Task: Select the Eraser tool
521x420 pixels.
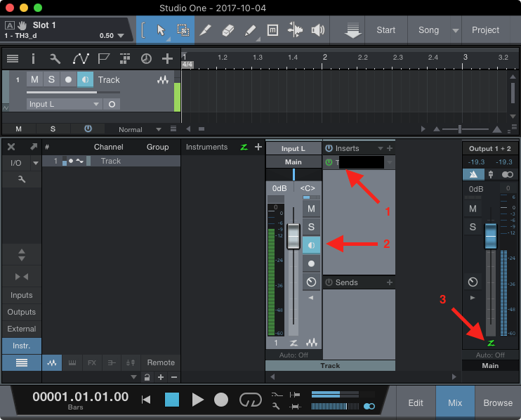Action: 228,30
